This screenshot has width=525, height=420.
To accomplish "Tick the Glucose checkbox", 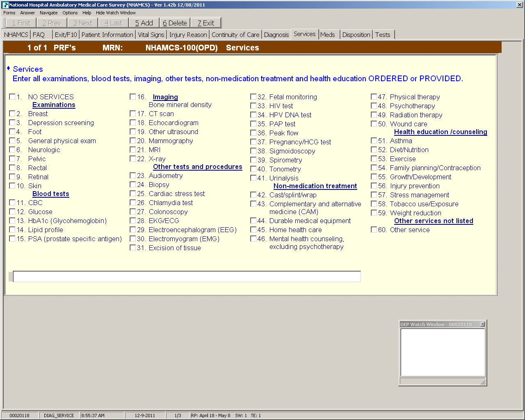I will [x=12, y=212].
